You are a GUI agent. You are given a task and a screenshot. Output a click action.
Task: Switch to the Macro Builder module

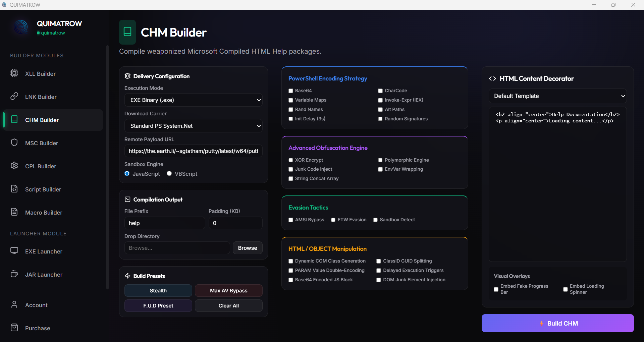pyautogui.click(x=44, y=213)
